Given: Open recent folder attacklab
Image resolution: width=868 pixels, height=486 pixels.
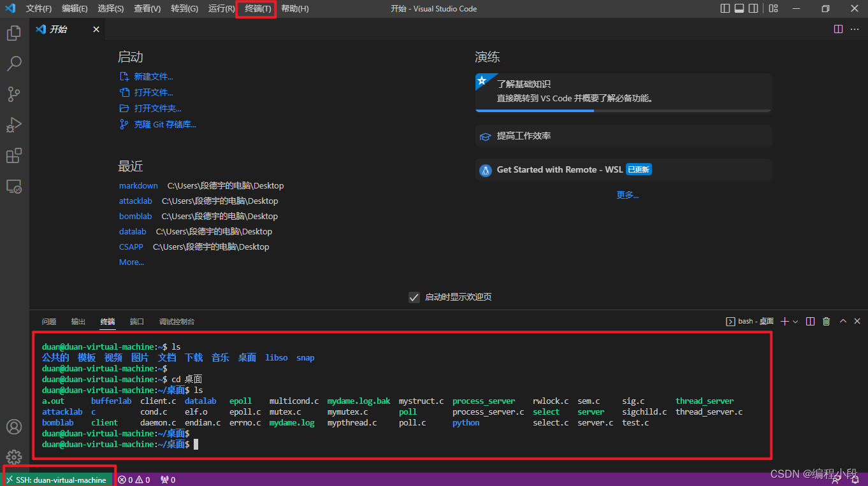Looking at the screenshot, I should click(x=136, y=201).
